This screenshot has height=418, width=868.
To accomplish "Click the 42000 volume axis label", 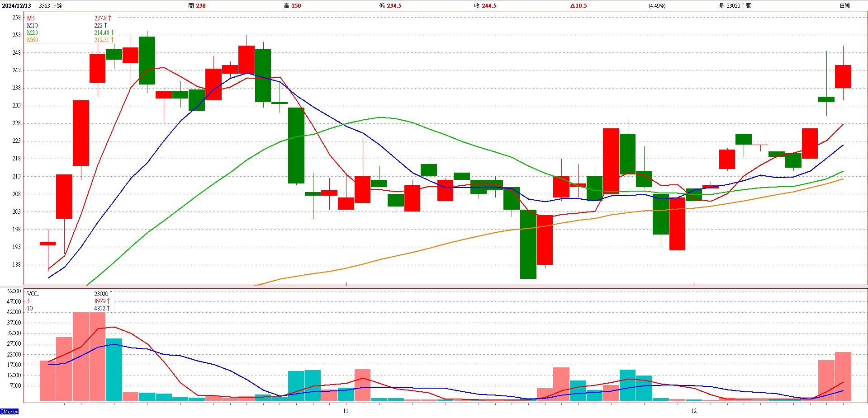I will pyautogui.click(x=14, y=312).
